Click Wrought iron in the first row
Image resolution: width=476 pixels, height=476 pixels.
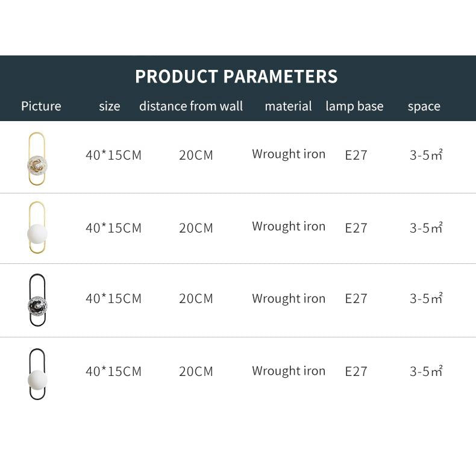[289, 154]
